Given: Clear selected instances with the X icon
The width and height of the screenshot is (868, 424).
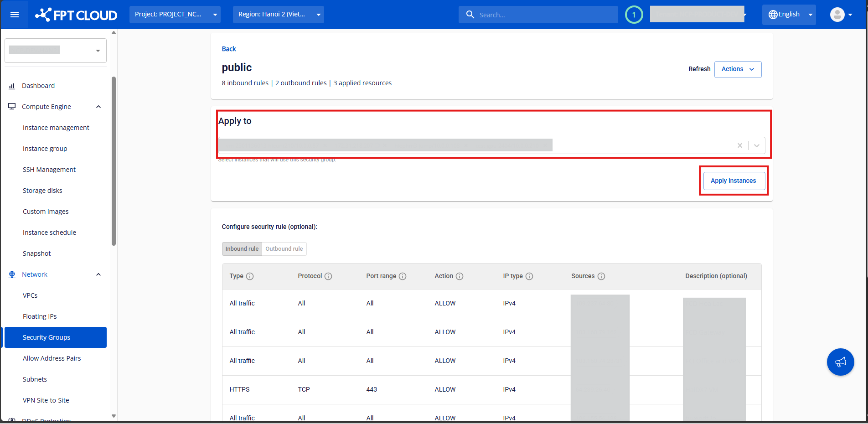Looking at the screenshot, I should click(x=739, y=145).
